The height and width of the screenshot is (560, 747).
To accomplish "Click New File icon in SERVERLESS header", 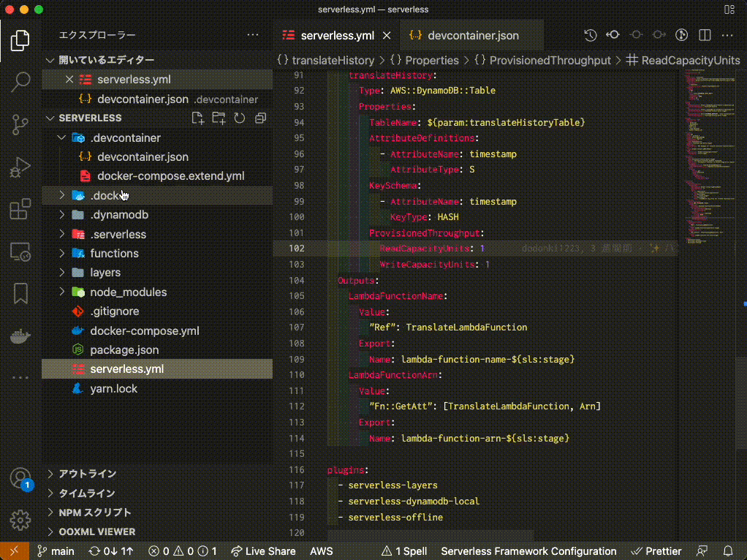I will 197,118.
